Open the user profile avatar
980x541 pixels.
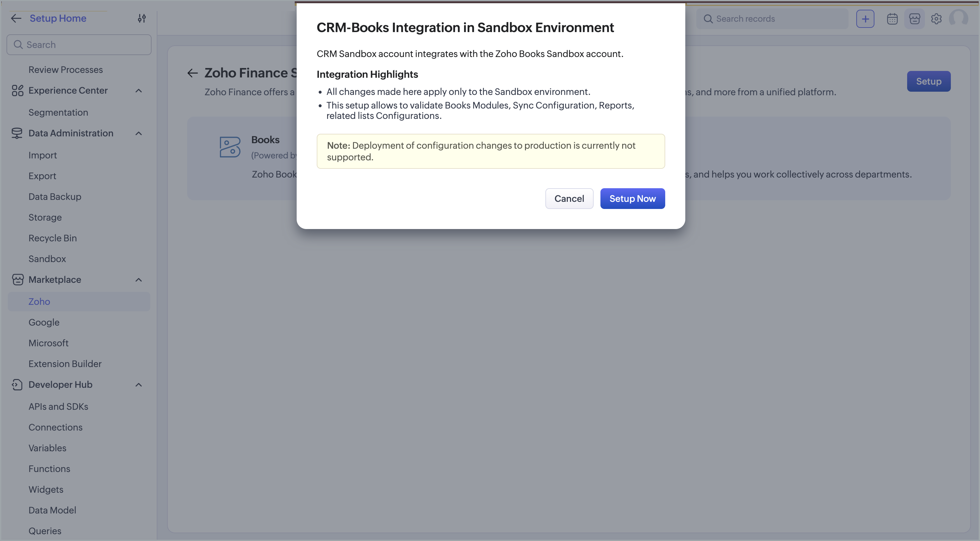[x=958, y=18]
